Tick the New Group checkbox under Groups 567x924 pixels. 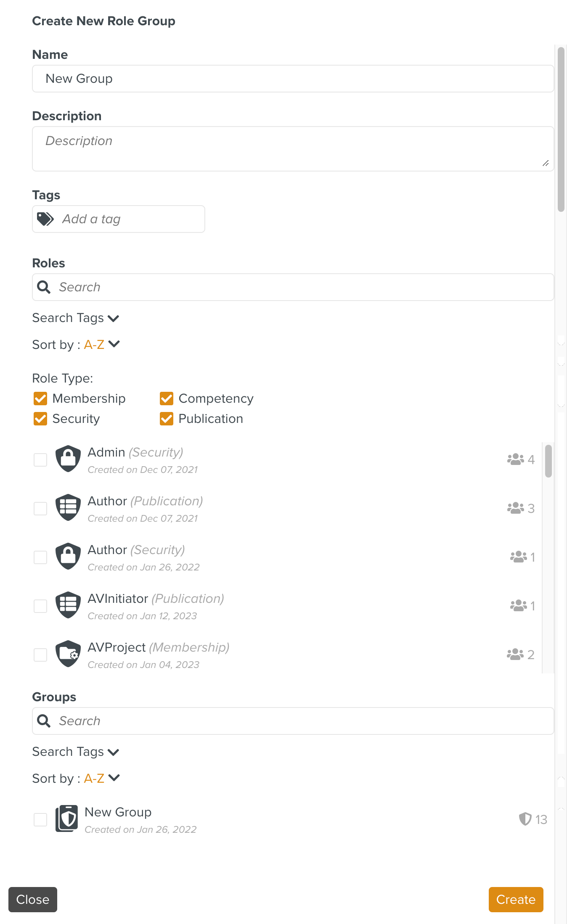[40, 820]
